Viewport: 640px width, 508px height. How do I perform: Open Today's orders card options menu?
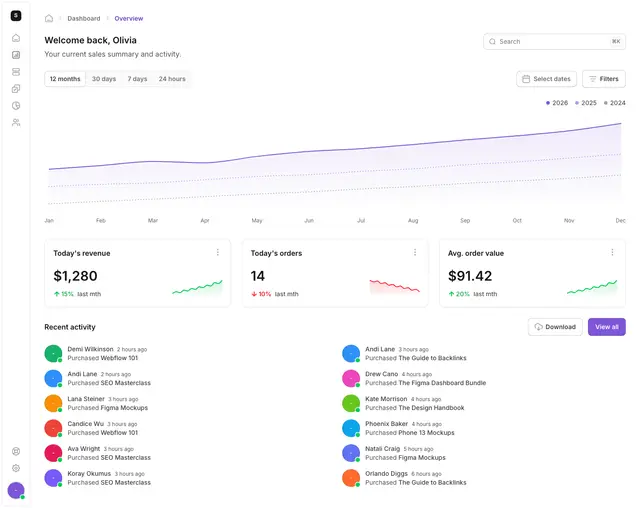(x=415, y=253)
